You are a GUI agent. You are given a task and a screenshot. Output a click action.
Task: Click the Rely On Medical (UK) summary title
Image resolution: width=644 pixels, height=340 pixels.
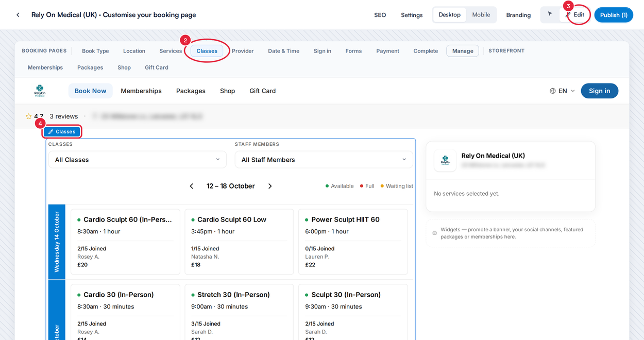(x=493, y=156)
